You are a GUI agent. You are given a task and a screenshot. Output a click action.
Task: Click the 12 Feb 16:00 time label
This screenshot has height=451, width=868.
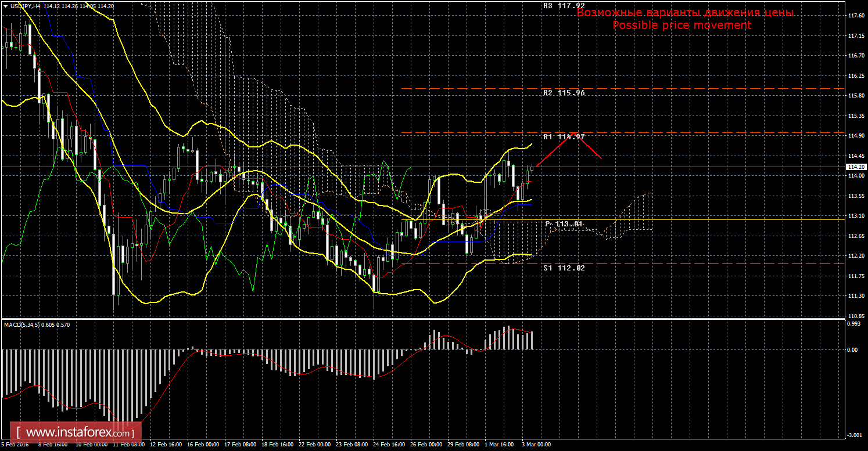[x=166, y=445]
